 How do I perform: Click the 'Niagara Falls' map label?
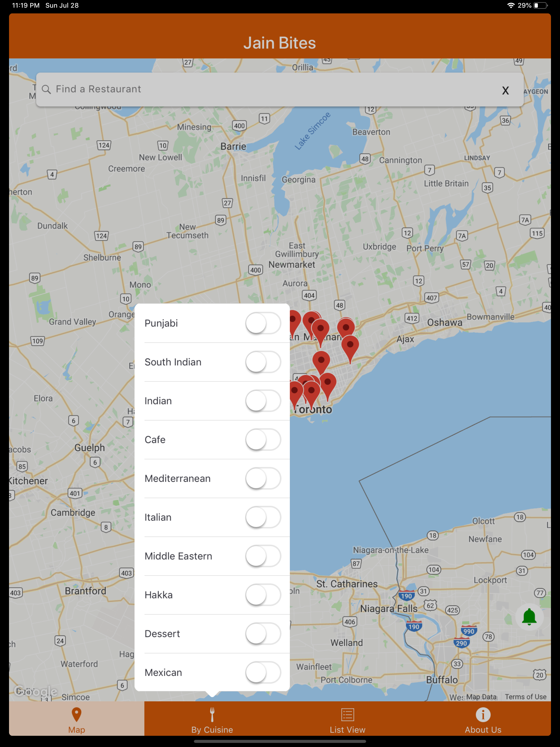click(x=389, y=609)
